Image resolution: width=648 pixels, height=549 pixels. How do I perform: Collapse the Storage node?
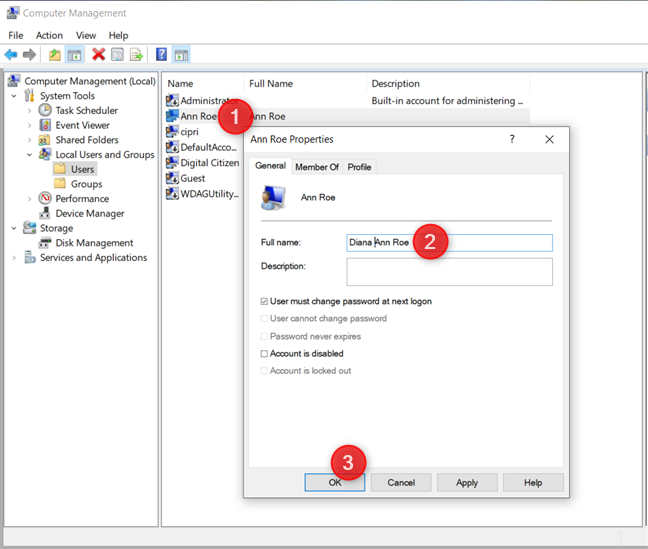(x=14, y=228)
